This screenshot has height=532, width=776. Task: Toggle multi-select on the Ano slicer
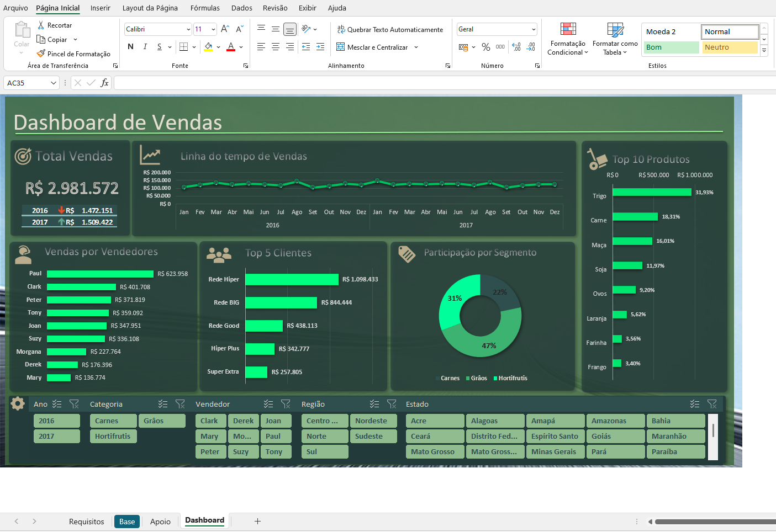[57, 404]
